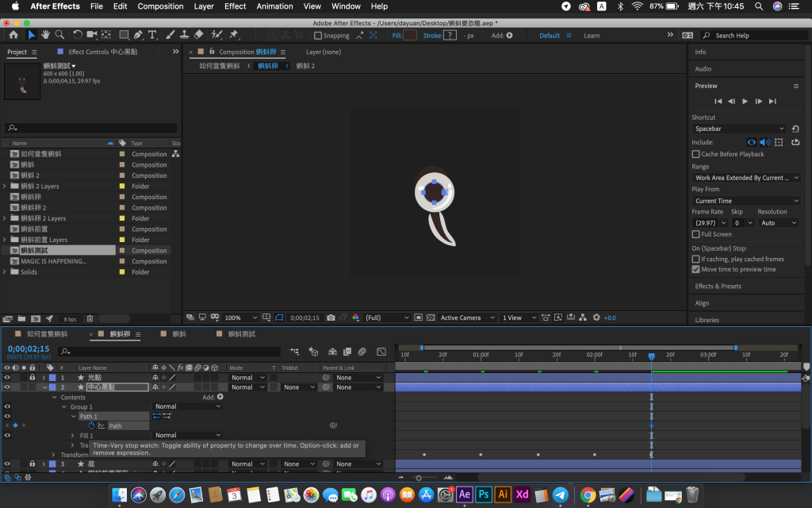Select the Hand tool in toolbar
The height and width of the screenshot is (508, 812).
[46, 35]
